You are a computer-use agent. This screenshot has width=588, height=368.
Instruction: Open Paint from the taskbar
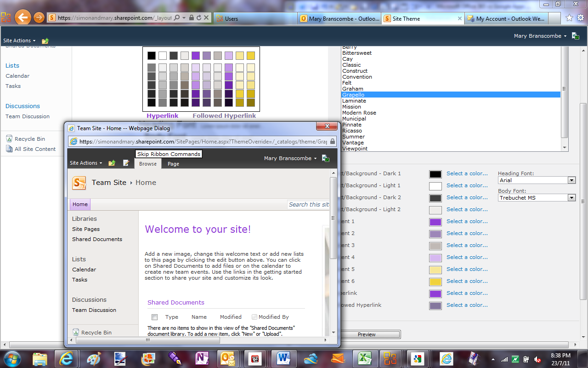[93, 358]
